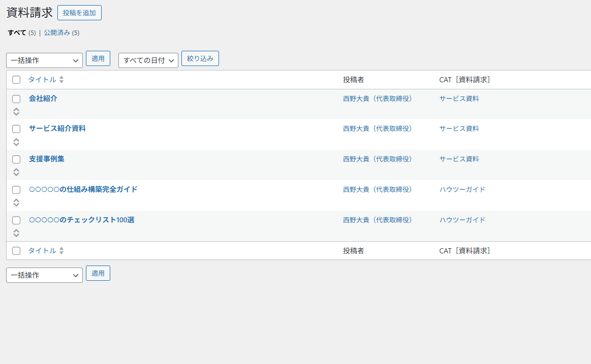Viewport: 591px width, 364px height.
Task: Check the select-all checkbox in table header
Action: [x=16, y=80]
